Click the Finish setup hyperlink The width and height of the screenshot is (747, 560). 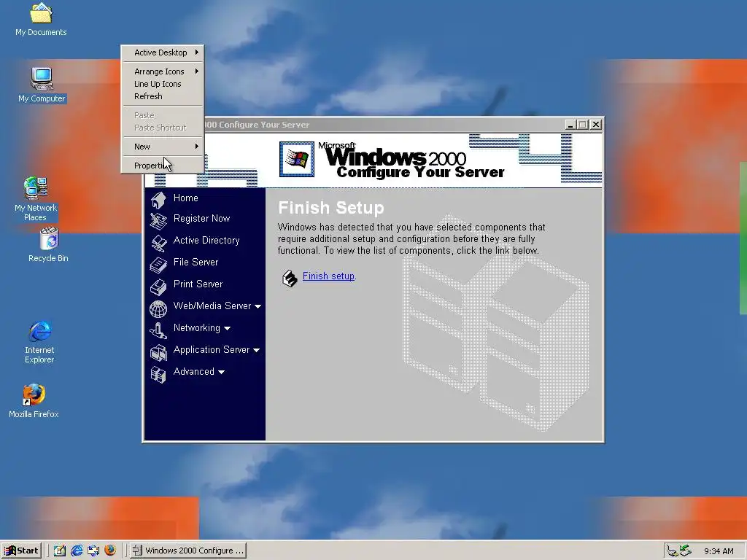tap(328, 276)
